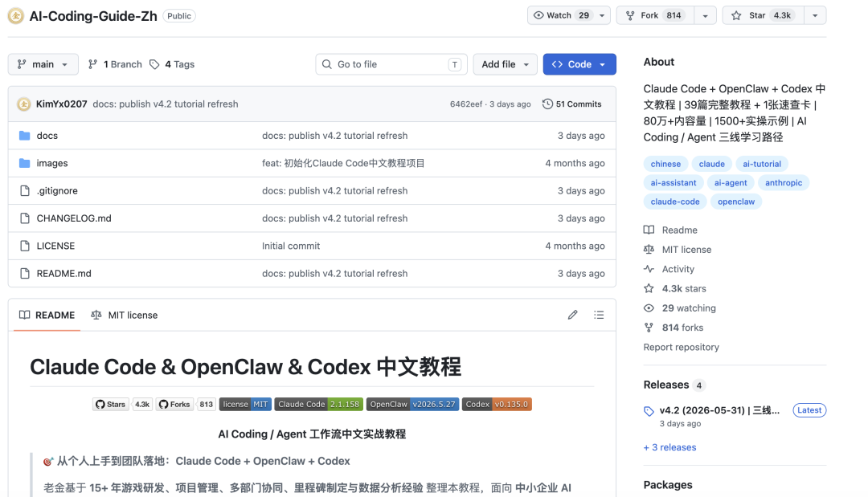This screenshot has height=497, width=868.
Task: Open the Star lists dropdown arrow
Action: [815, 15]
